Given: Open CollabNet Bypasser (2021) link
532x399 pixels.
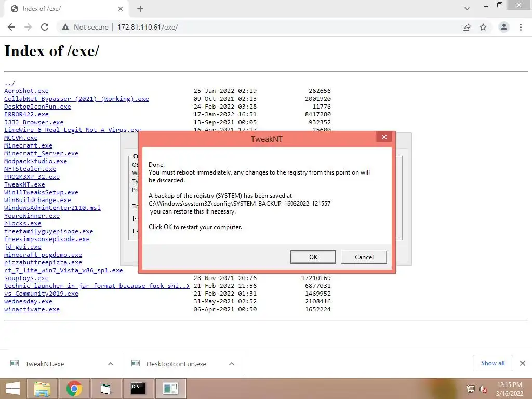Looking at the screenshot, I should pyautogui.click(x=76, y=99).
